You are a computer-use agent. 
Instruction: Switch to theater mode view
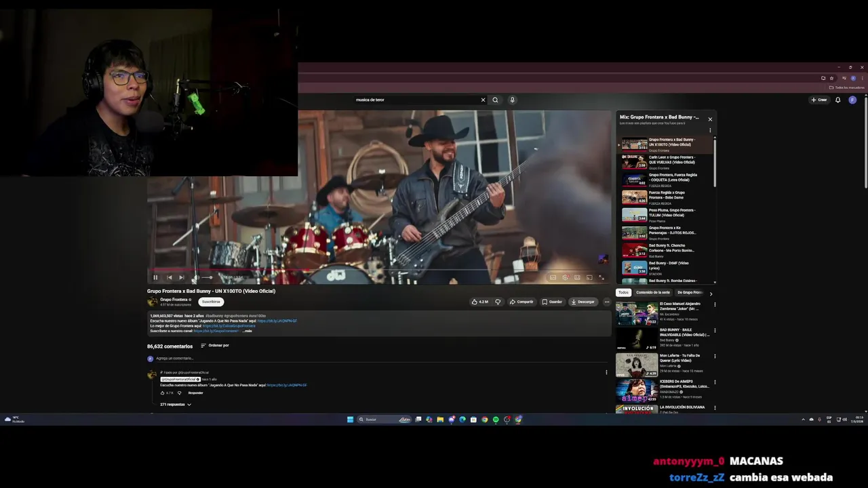(577, 277)
